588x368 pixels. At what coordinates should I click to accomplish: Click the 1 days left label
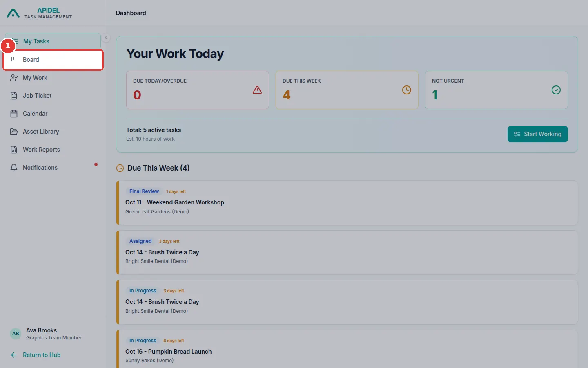pos(176,191)
